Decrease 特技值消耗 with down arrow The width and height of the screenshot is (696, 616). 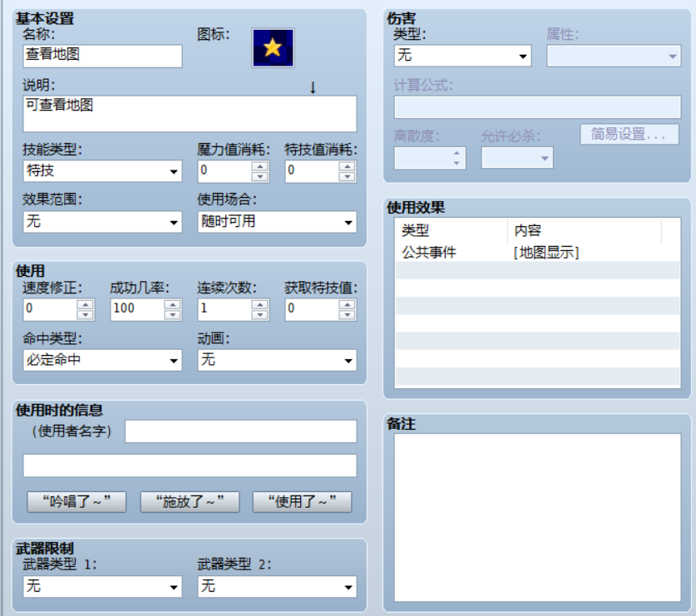point(347,176)
